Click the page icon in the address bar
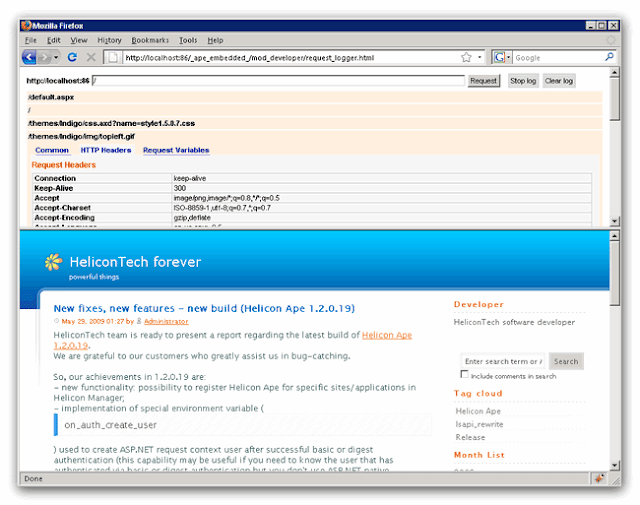The image size is (640, 505). click(x=113, y=58)
